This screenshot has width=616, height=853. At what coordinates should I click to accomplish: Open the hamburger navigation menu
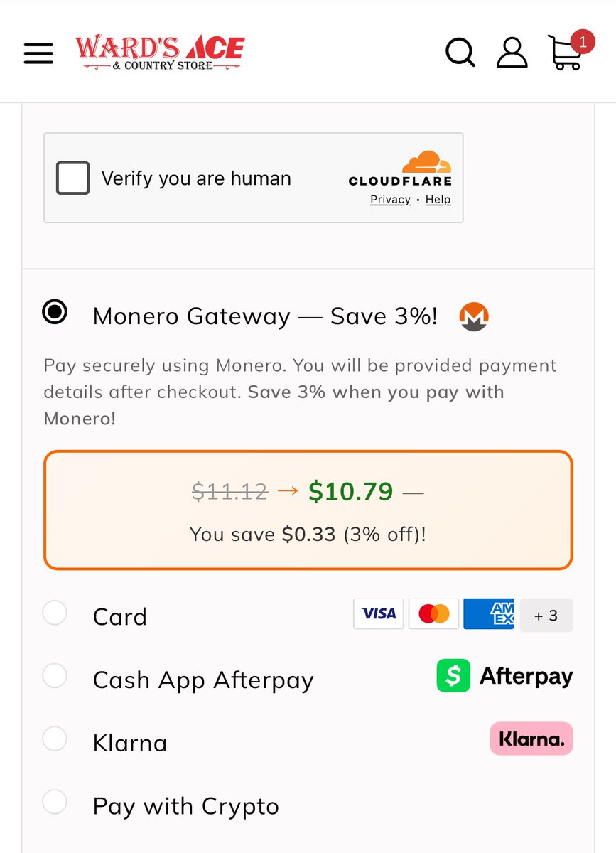point(38,53)
